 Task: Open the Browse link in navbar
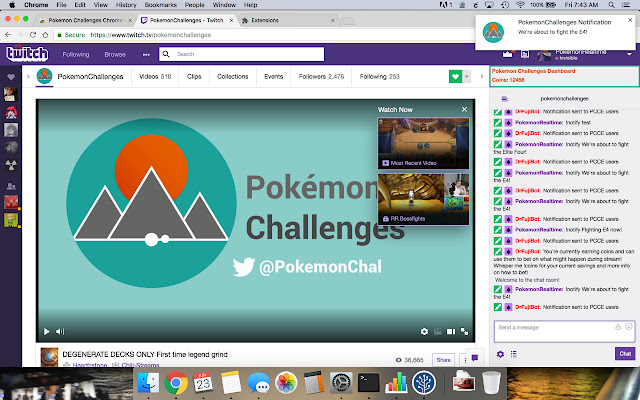pos(115,54)
